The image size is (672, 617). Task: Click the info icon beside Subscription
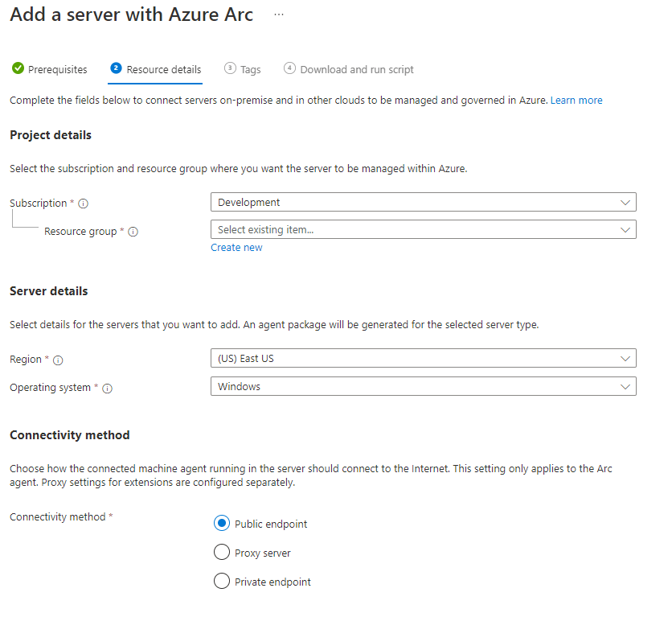[x=84, y=204]
